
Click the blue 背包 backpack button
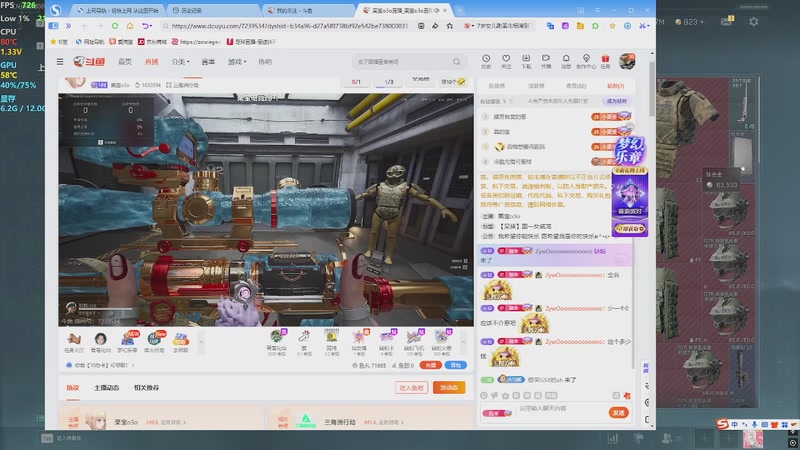tap(456, 365)
